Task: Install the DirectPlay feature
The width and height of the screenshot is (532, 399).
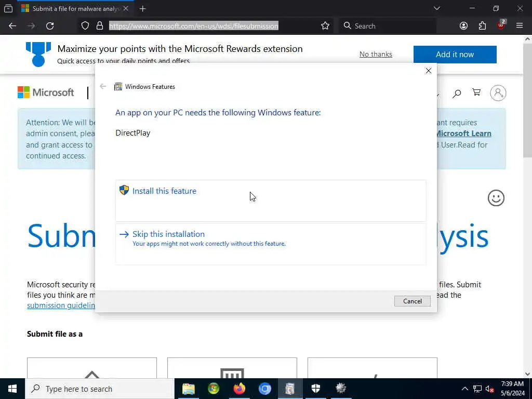Action: click(270, 201)
